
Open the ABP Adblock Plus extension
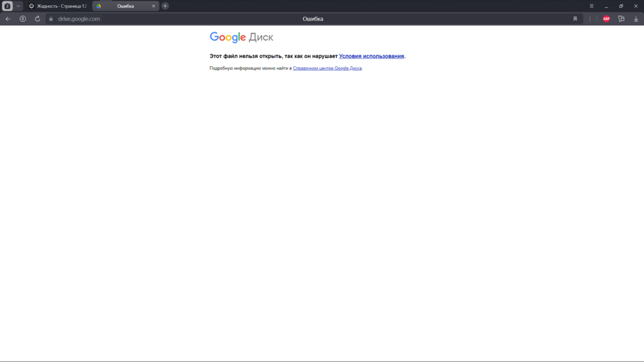(606, 19)
